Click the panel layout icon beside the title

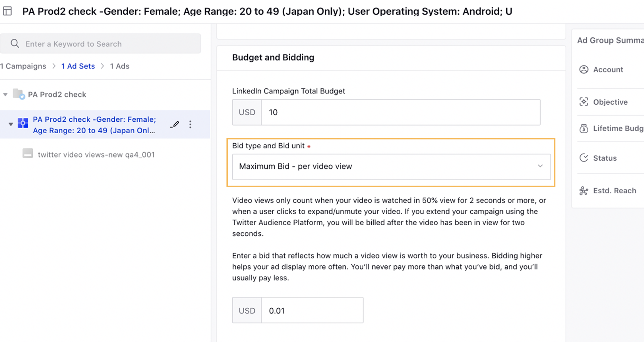click(7, 11)
